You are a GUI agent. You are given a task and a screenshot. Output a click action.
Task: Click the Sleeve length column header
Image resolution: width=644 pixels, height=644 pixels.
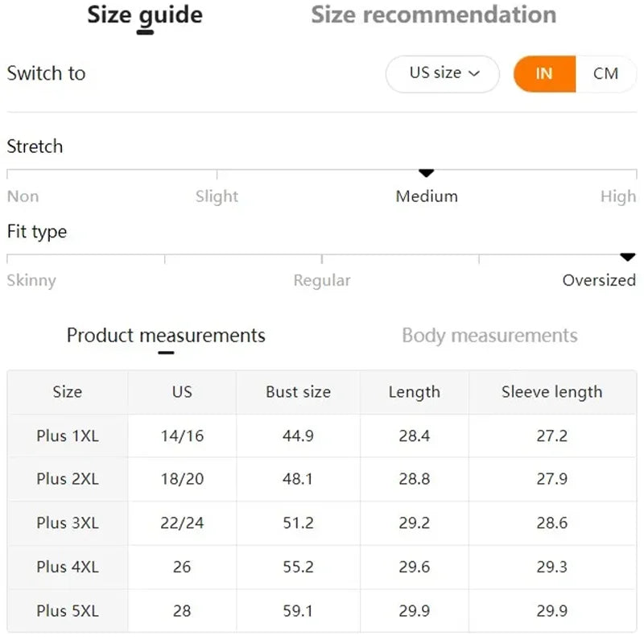551,392
